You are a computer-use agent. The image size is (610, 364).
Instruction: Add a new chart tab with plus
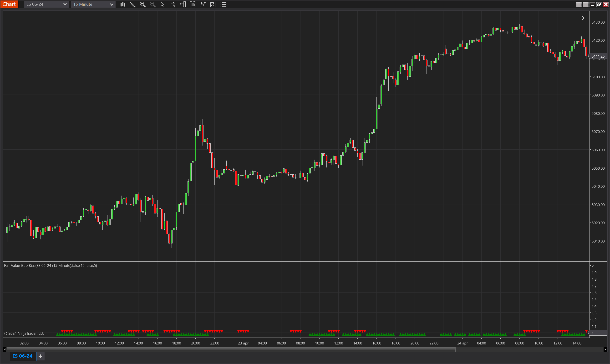click(41, 356)
